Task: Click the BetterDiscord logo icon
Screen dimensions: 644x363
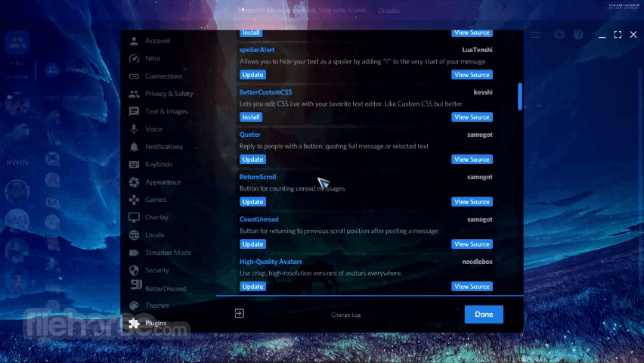Action: tap(136, 284)
